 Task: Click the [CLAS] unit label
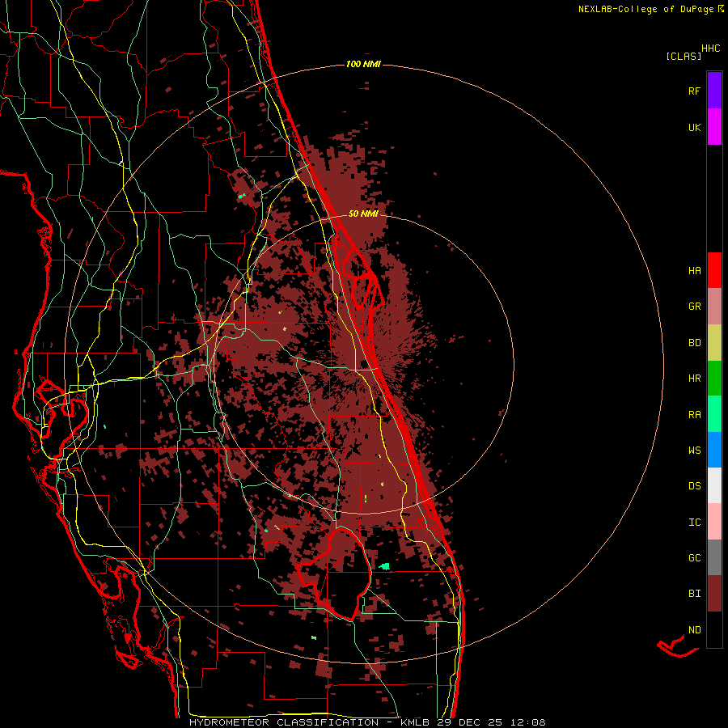(x=684, y=56)
